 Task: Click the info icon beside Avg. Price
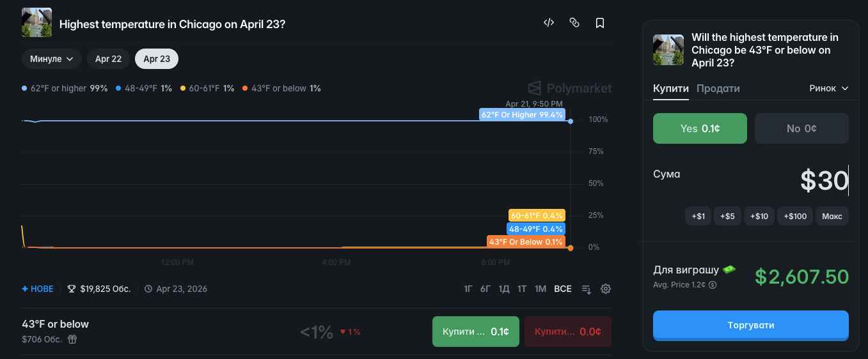pos(713,285)
